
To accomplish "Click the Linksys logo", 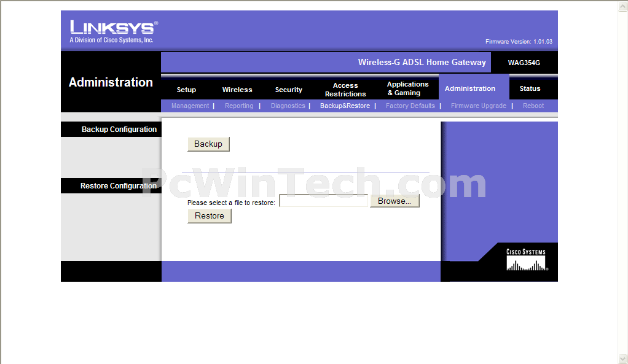I will [114, 31].
